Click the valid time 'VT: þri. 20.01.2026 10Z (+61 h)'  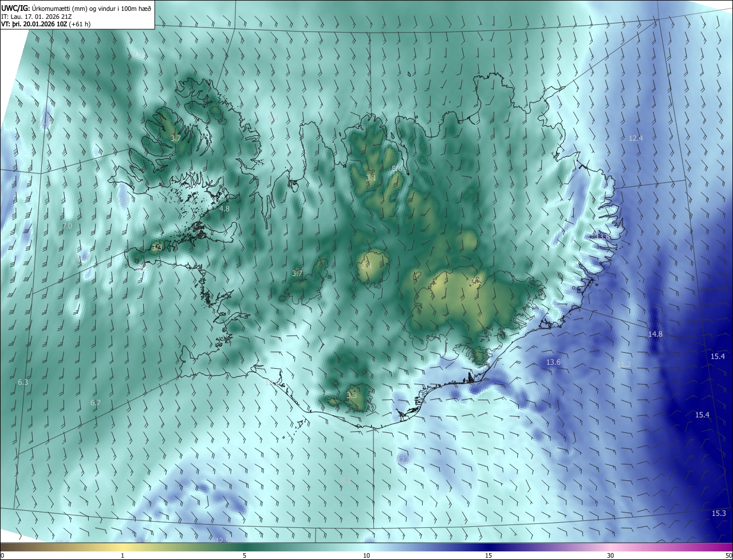pos(46,24)
